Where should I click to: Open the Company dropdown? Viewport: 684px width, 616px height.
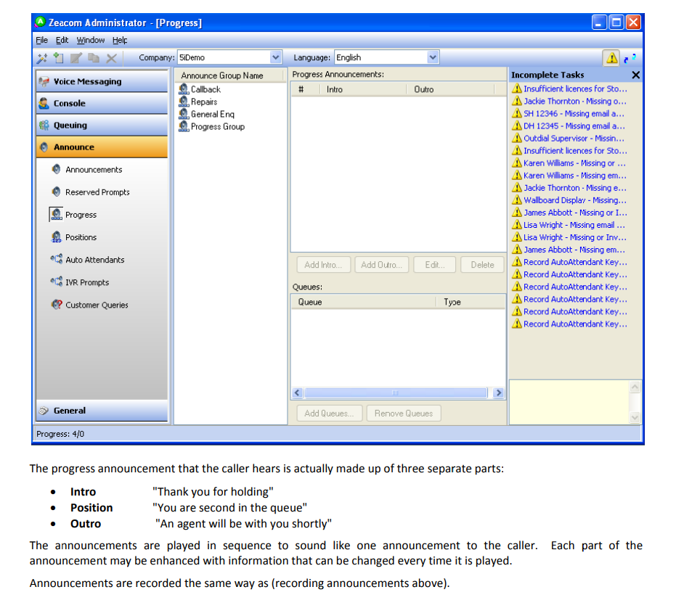coord(275,57)
